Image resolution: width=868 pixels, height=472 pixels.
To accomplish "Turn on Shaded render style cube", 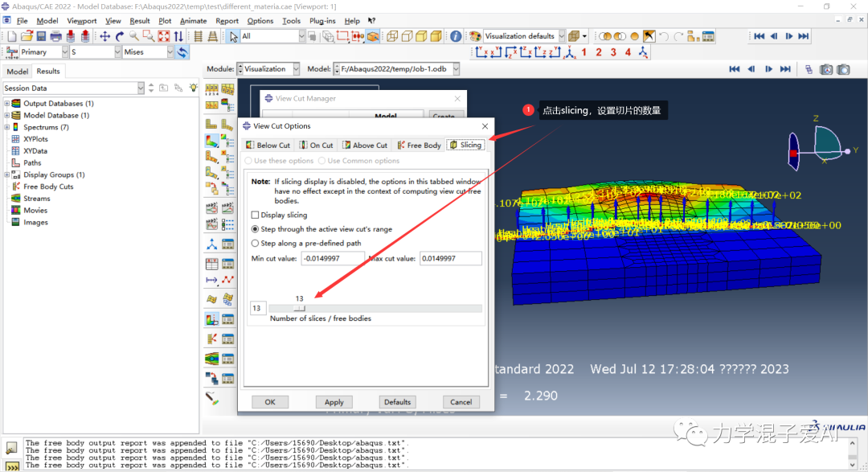I will pos(436,36).
